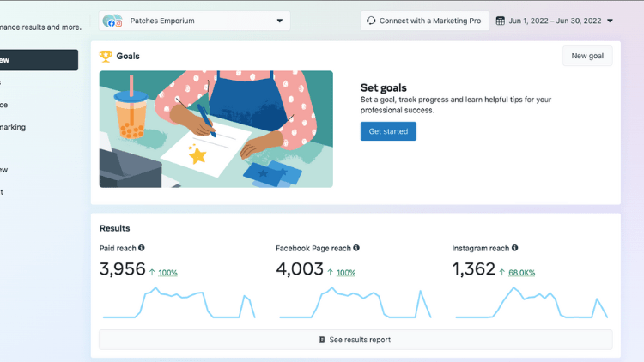Click the info icon next to Instagram reach
The image size is (644, 362).
514,248
